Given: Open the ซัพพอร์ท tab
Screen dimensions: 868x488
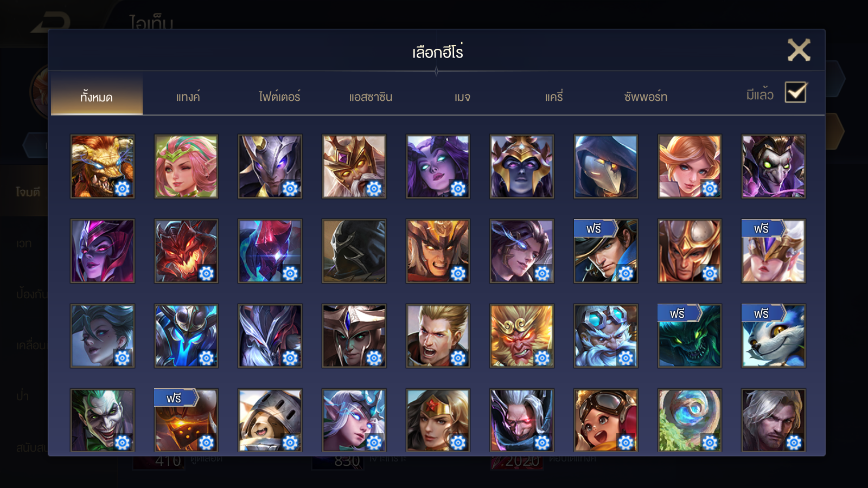Looking at the screenshot, I should 646,97.
